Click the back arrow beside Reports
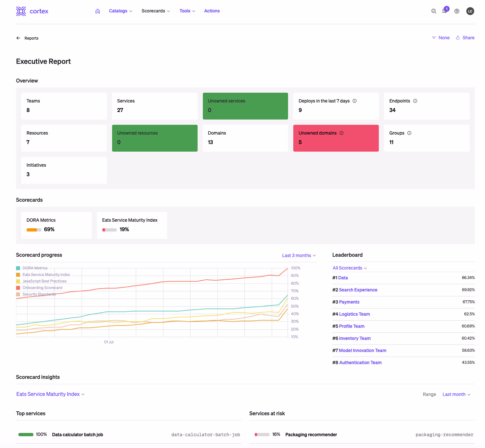 tap(18, 38)
